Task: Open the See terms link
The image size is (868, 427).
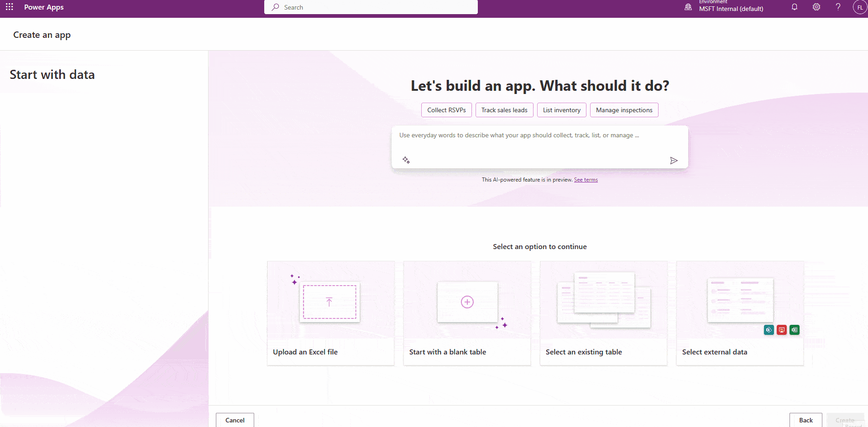Action: coord(586,179)
